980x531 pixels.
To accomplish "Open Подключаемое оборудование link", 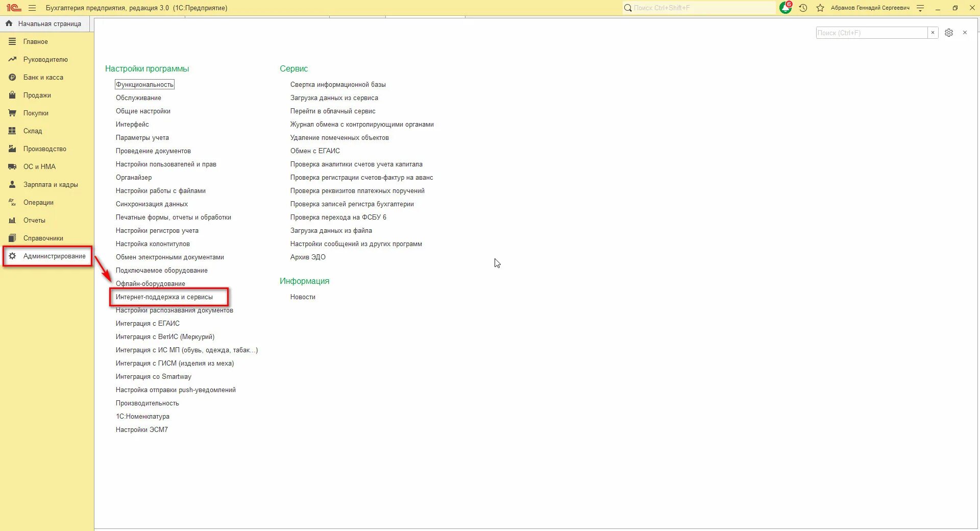I will click(162, 271).
